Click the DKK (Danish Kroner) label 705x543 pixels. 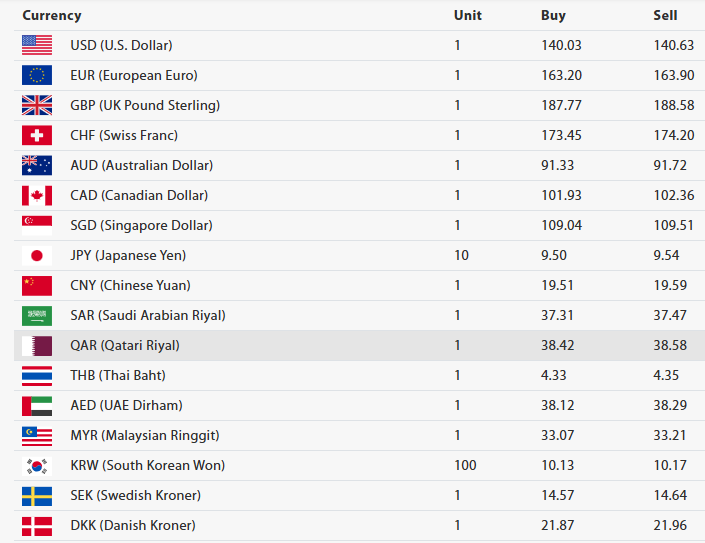point(133,525)
